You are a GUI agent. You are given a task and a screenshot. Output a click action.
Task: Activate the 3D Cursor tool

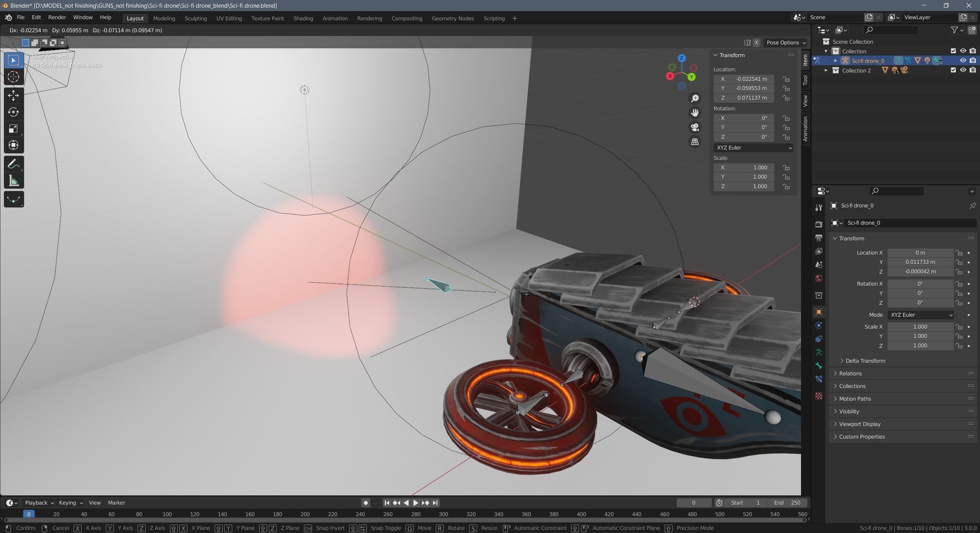tap(14, 77)
